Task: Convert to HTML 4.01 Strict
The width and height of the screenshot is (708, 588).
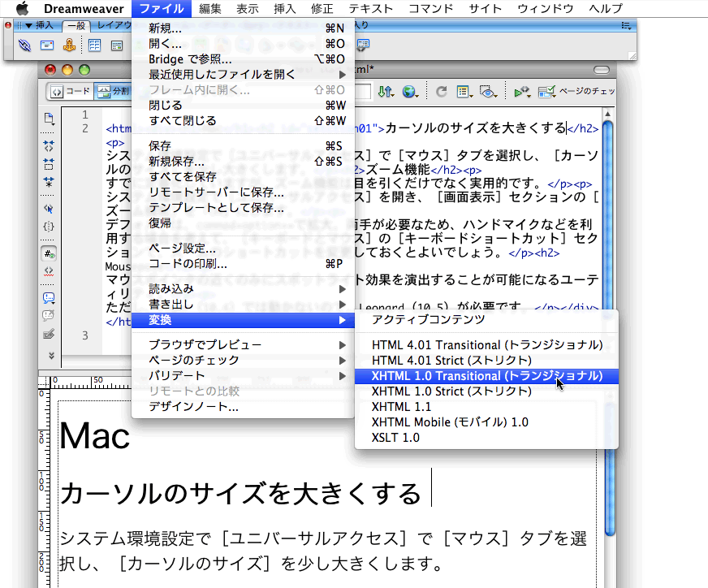Action: [486, 361]
